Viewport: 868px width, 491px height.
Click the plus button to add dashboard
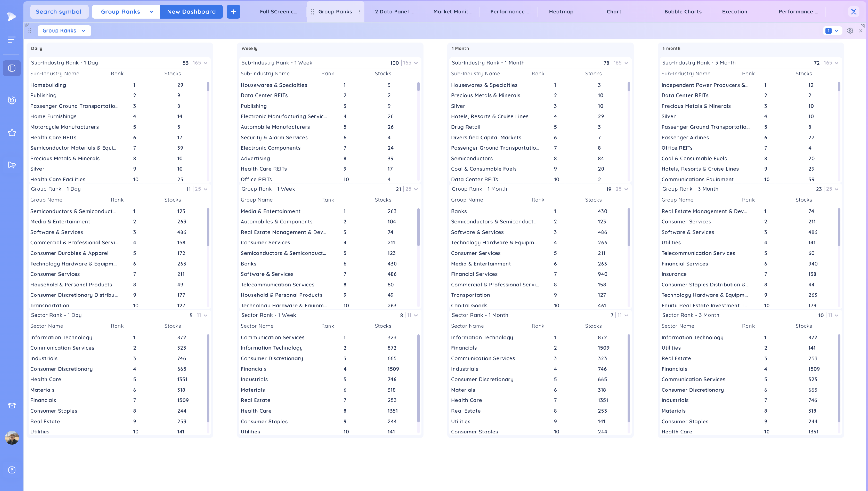[x=233, y=12]
